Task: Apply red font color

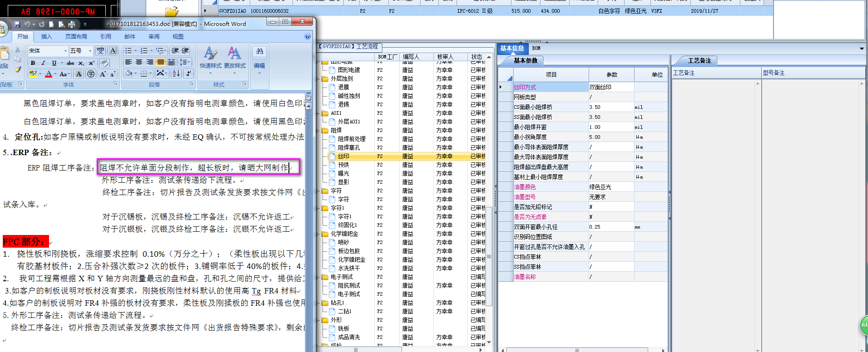Action: pyautogui.click(x=49, y=74)
